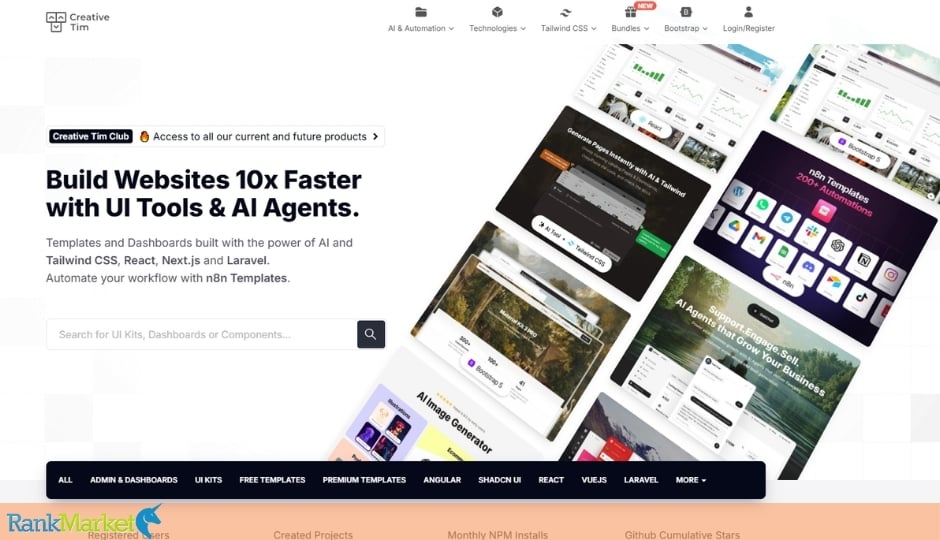Click the n8n Templates text link
The image size is (940, 540).
pyautogui.click(x=246, y=278)
